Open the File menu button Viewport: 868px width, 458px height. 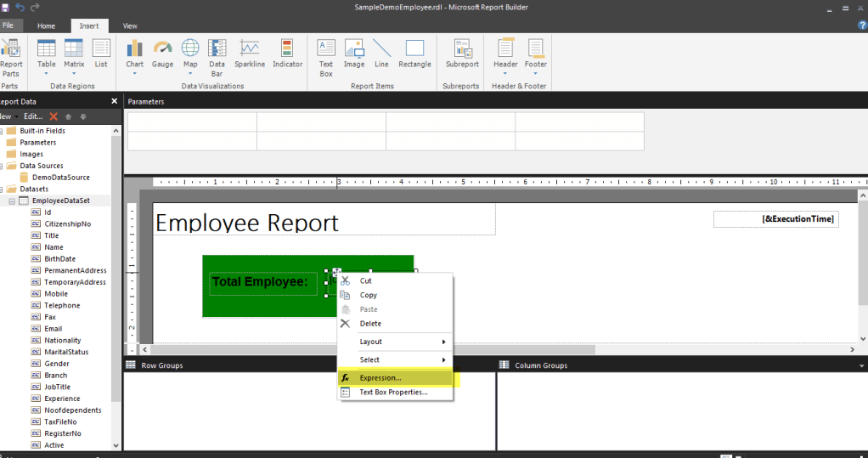pos(8,25)
